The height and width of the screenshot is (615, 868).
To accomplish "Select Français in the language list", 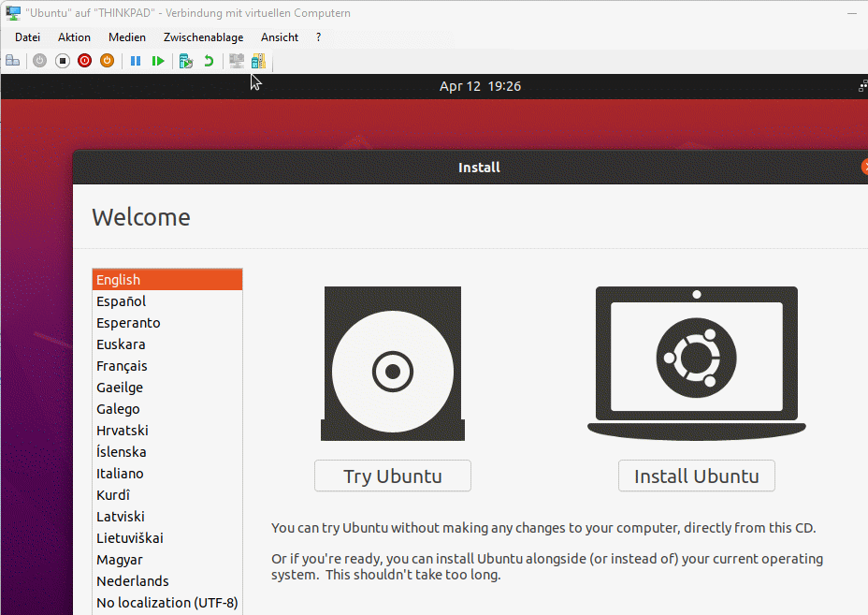I will click(167, 366).
